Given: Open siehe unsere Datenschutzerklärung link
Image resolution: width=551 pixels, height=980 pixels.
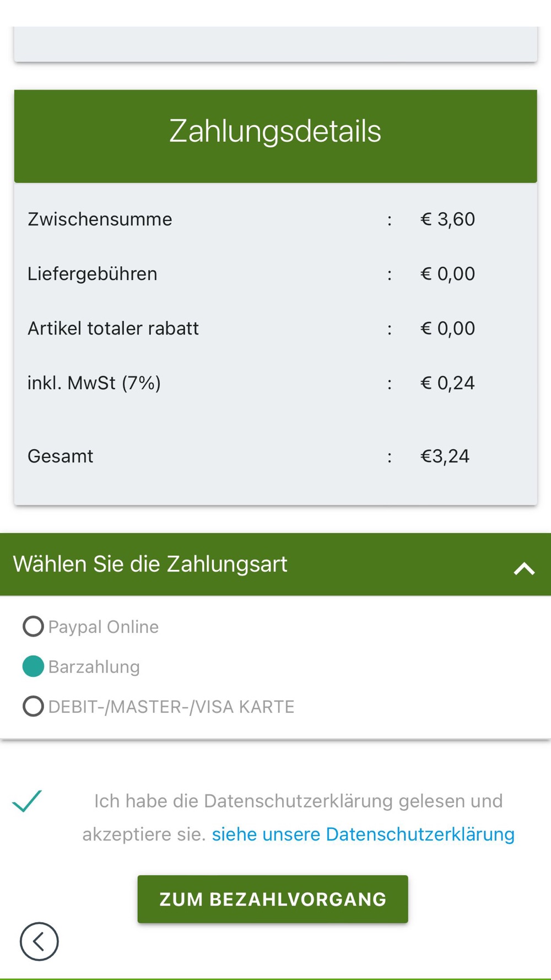Looking at the screenshot, I should tap(363, 834).
